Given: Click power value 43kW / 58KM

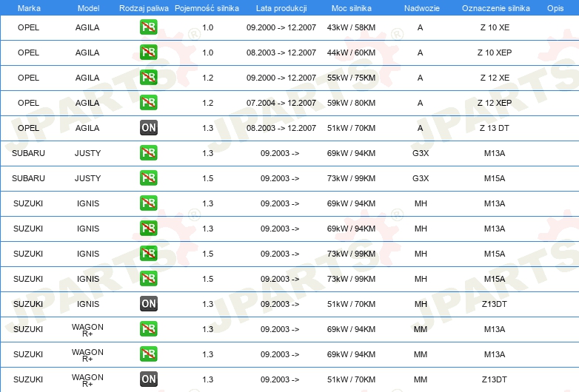Looking at the screenshot, I should 351,27.
